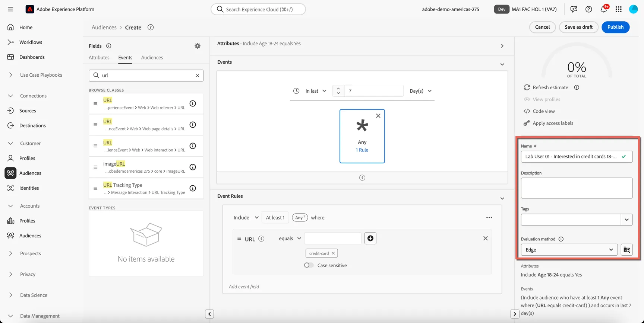Click the help icon next to Create

[151, 27]
